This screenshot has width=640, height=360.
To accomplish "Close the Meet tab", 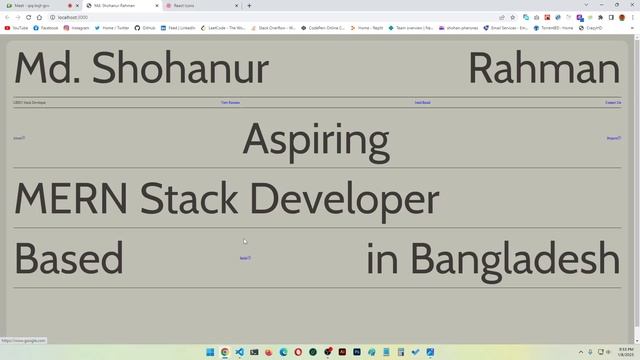I will click(x=78, y=6).
